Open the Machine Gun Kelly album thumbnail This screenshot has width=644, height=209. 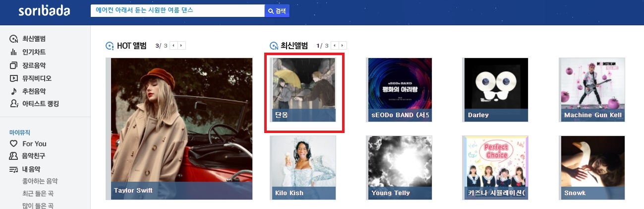coord(593,90)
